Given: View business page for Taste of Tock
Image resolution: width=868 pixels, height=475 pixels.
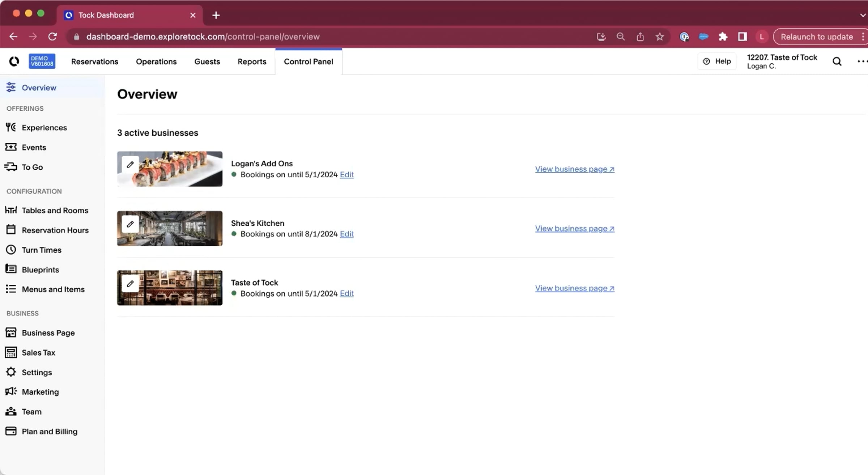Looking at the screenshot, I should 575,288.
